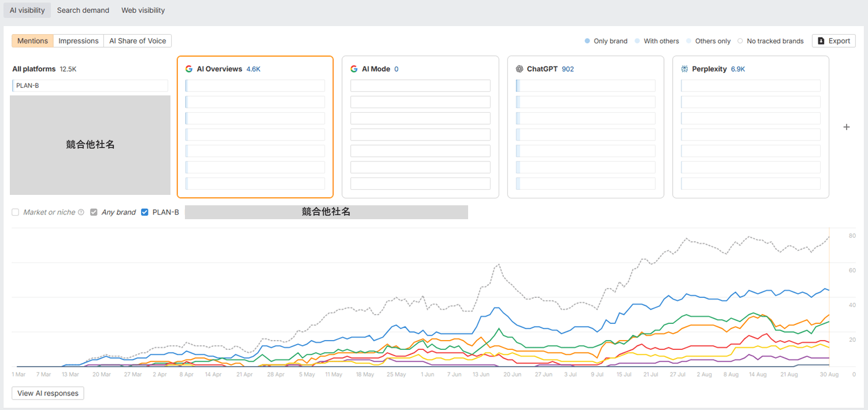Click the No tracked brands legend item
The width and height of the screenshot is (868, 410).
(x=770, y=41)
